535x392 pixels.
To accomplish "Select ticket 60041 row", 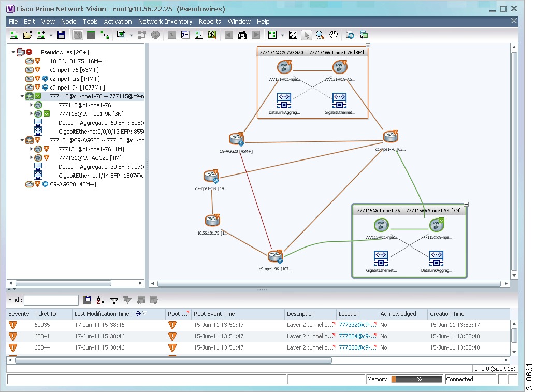I will tap(258, 336).
